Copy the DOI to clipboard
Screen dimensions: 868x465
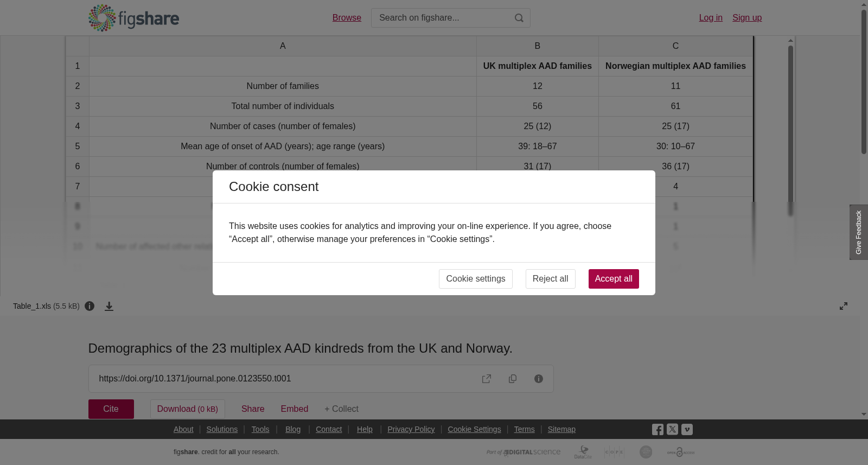pos(513,379)
